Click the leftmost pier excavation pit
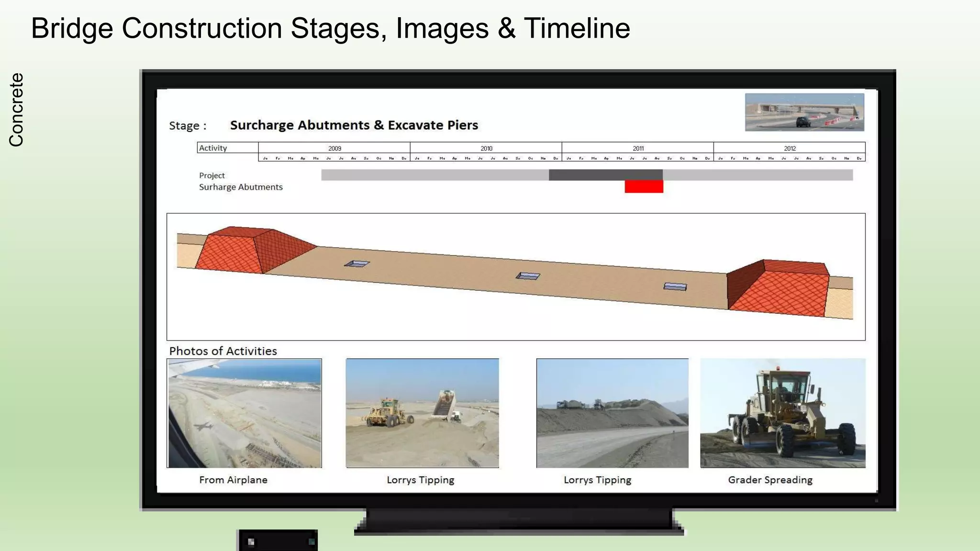980x551 pixels. (x=357, y=264)
